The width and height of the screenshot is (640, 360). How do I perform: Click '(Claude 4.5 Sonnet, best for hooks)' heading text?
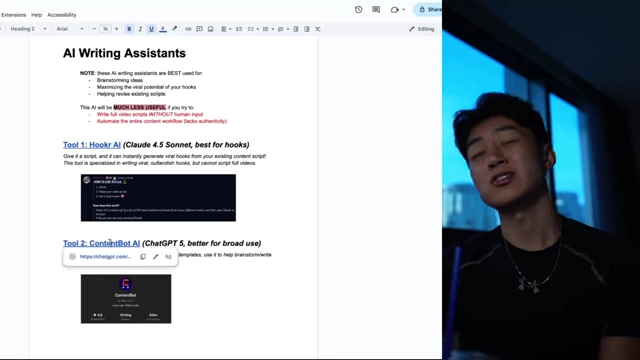coord(186,145)
